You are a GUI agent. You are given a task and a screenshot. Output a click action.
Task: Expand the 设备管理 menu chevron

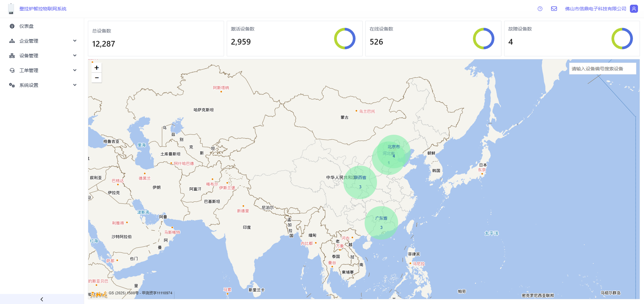click(75, 56)
